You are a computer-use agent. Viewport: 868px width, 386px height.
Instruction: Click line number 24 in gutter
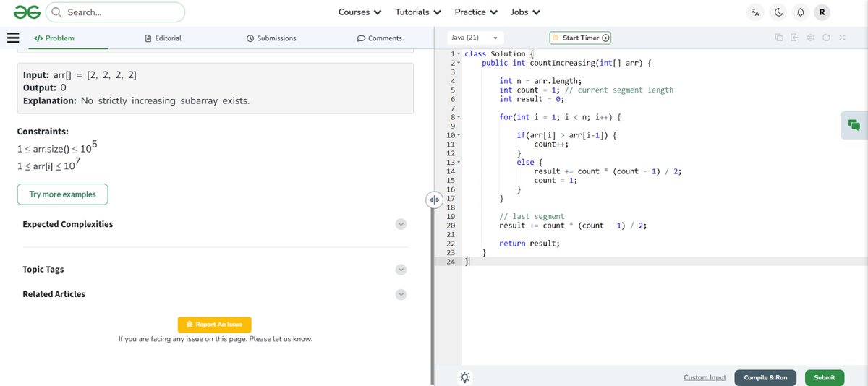[x=450, y=262]
